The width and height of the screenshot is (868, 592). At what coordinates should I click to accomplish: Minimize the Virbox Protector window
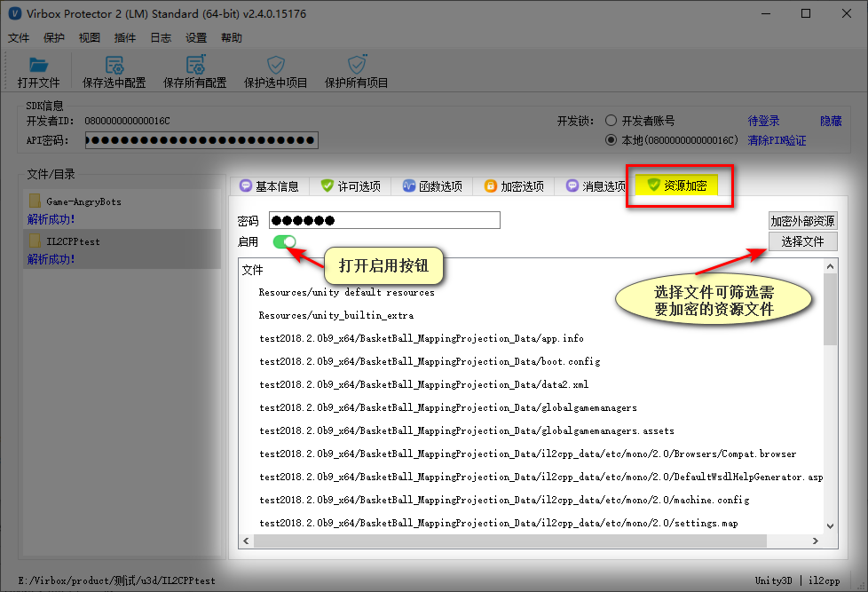(766, 13)
